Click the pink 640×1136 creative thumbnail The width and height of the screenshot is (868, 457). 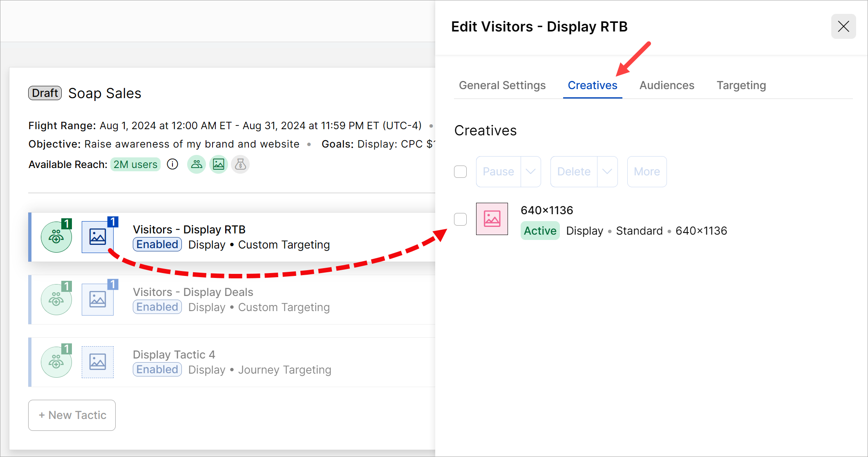492,219
